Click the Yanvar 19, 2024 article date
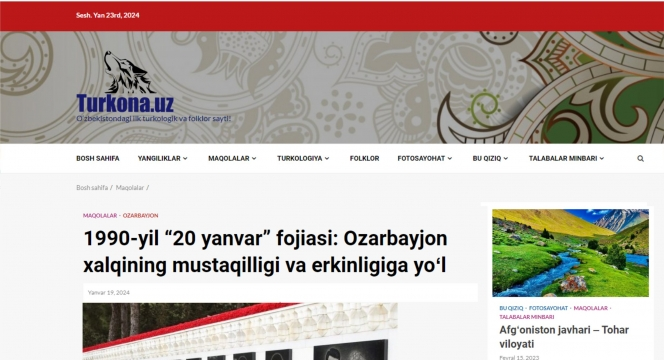The width and height of the screenshot is (664, 360). 108,293
